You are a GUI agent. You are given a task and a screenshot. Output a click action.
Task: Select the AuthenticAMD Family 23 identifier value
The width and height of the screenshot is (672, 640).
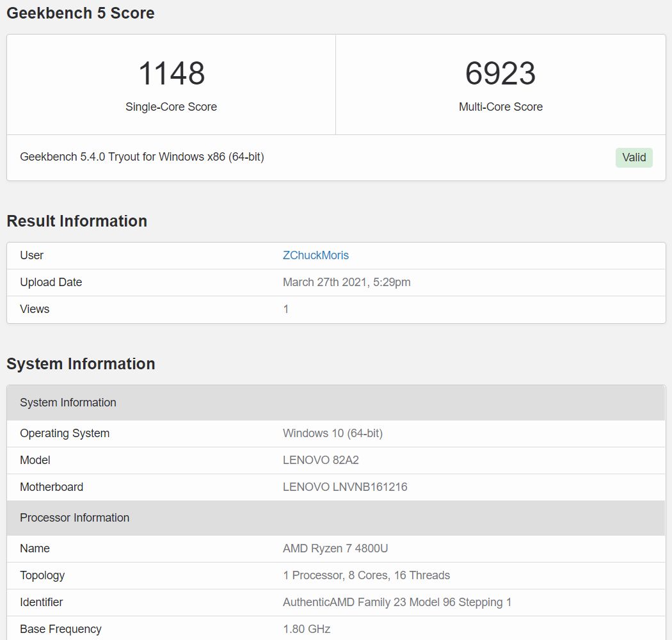tap(397, 602)
